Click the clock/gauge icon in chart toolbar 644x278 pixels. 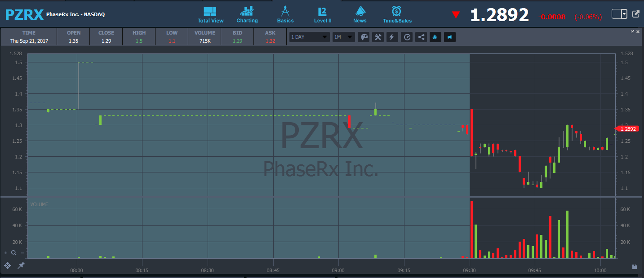(x=407, y=37)
